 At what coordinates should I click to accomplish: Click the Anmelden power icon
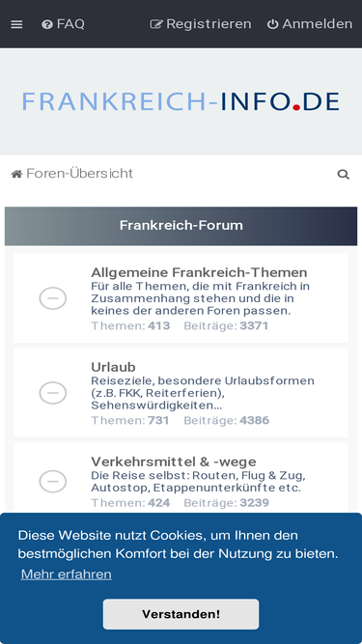pos(272,25)
